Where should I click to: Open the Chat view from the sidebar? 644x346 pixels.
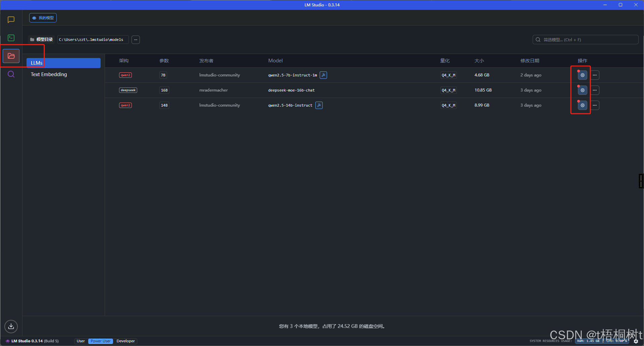click(11, 20)
